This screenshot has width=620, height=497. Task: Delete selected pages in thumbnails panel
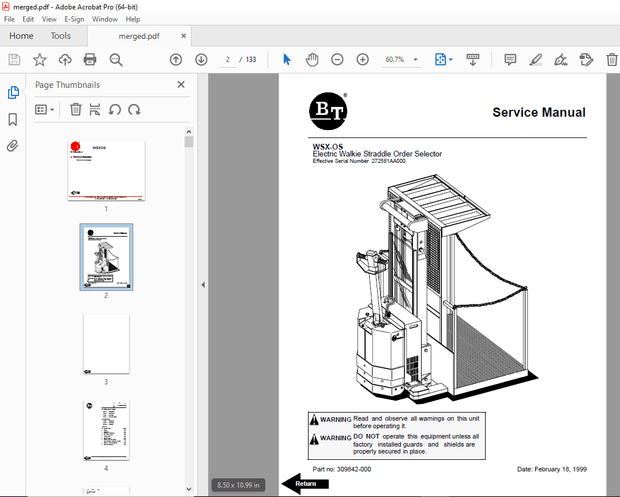pos(76,110)
